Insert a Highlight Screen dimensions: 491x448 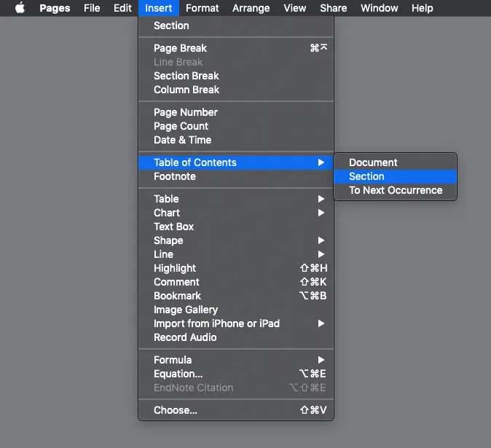coord(236,268)
